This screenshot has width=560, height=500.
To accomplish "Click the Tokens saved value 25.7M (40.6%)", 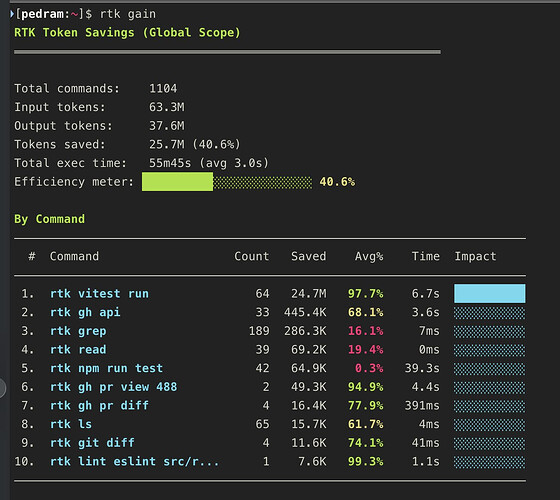I will click(195, 144).
